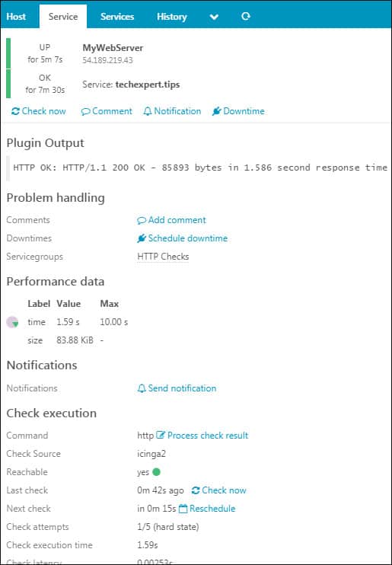Click the green Reachable status dot
Image resolution: width=392 pixels, height=565 pixels.
[156, 471]
